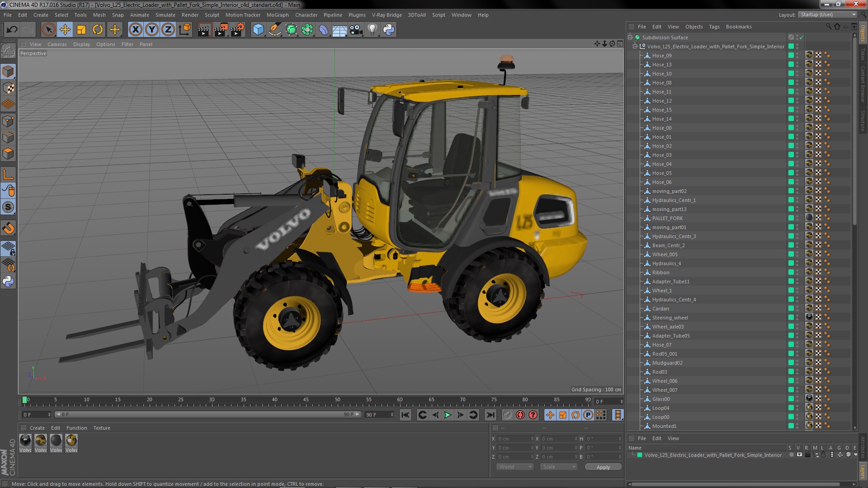Open the Layout dropdown Startup (User)
The width and height of the screenshot is (868, 488).
click(827, 14)
